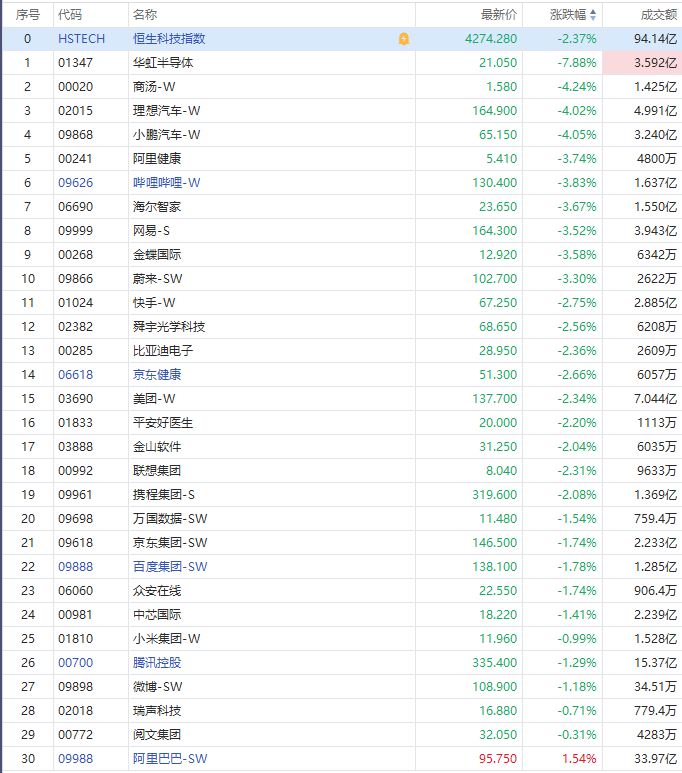Image resolution: width=682 pixels, height=773 pixels.
Task: Open code 00700 link
Action: pyautogui.click(x=75, y=663)
